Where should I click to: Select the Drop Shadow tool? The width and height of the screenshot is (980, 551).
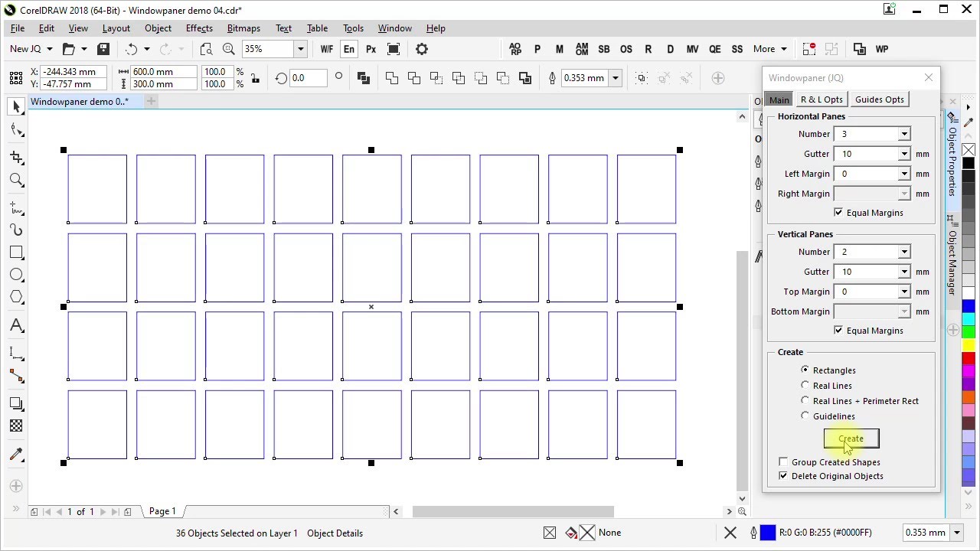tap(16, 403)
